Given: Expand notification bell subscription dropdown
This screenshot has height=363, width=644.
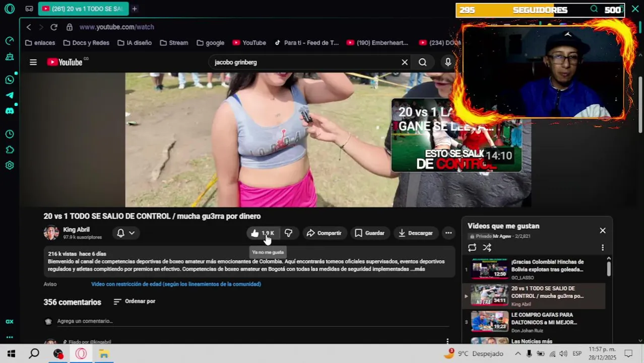Looking at the screenshot, I should pyautogui.click(x=126, y=233).
